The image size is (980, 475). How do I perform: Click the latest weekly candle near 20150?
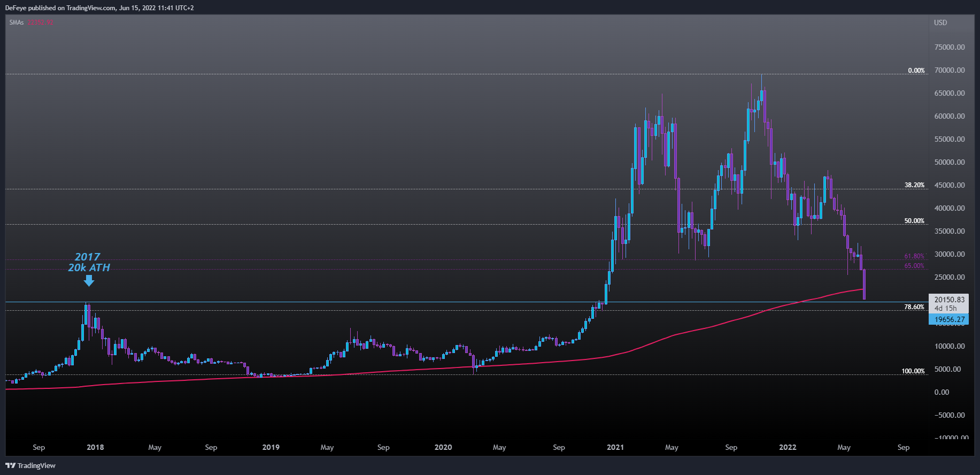tap(864, 284)
